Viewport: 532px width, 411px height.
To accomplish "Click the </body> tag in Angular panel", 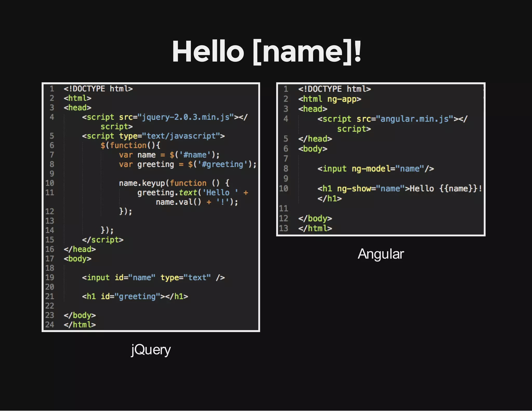I will [x=315, y=218].
